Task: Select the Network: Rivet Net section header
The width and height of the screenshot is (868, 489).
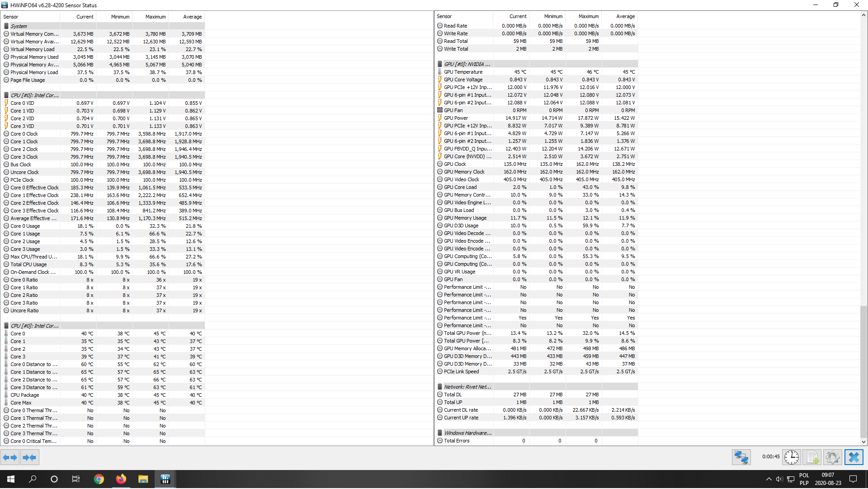Action: [x=537, y=387]
